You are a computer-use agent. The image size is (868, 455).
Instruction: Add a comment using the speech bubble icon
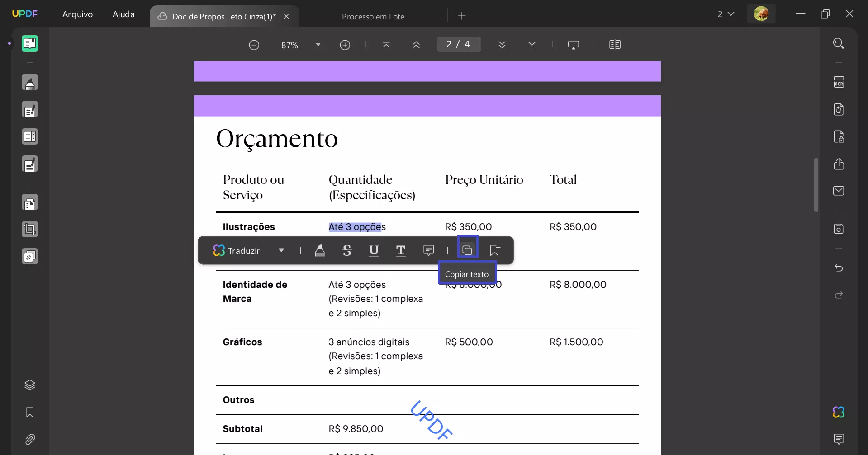pyautogui.click(x=428, y=250)
